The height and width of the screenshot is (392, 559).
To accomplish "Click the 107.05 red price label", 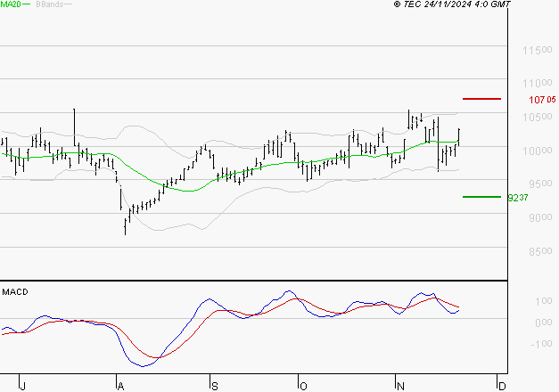I will (x=542, y=100).
